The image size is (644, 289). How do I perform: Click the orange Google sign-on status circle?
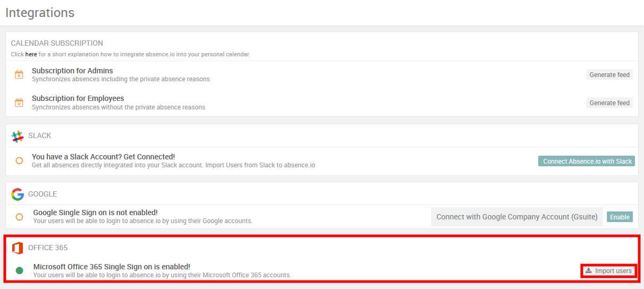(x=19, y=217)
